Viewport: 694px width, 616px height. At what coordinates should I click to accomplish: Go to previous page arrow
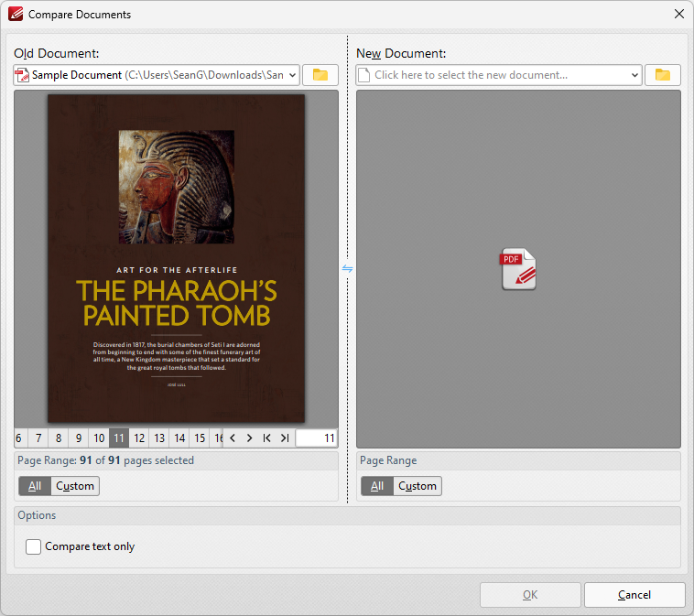233,438
